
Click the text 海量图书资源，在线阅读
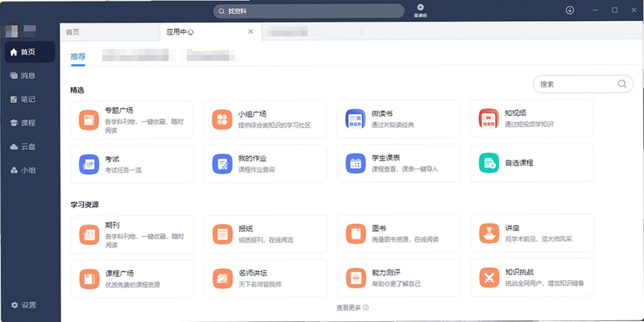click(406, 239)
